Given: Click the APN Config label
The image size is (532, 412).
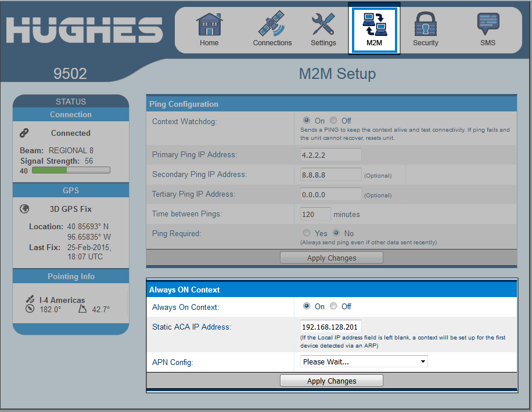Looking at the screenshot, I should [172, 362].
